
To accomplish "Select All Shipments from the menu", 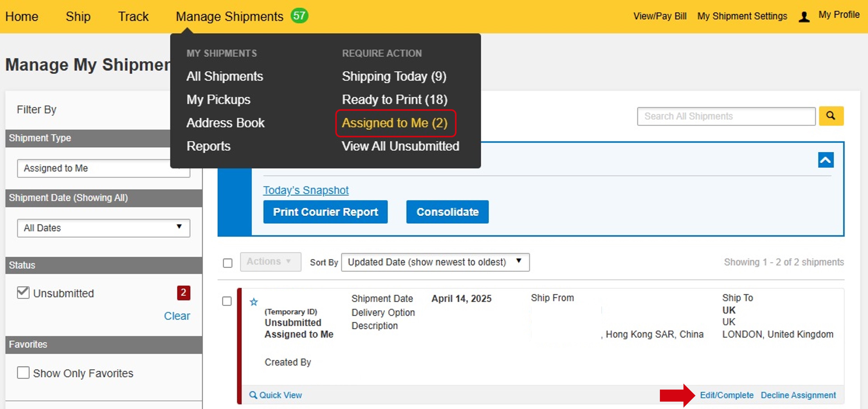I will [225, 76].
